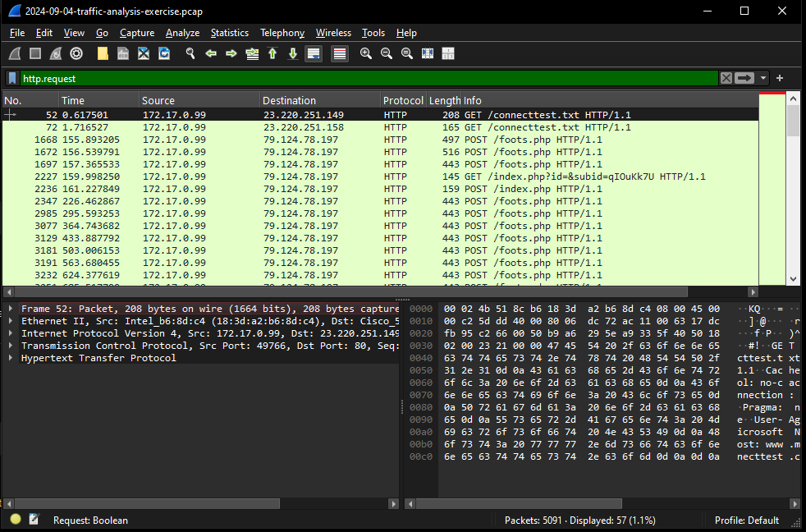Sort by the Info column header
The height and width of the screenshot is (532, 806).
610,100
